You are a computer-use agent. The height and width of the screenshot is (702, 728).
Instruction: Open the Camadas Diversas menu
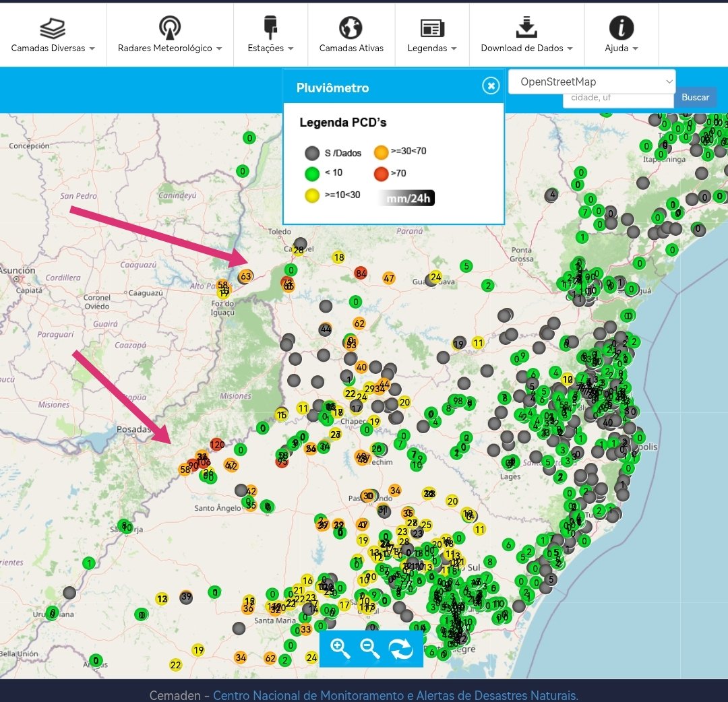coord(53,49)
